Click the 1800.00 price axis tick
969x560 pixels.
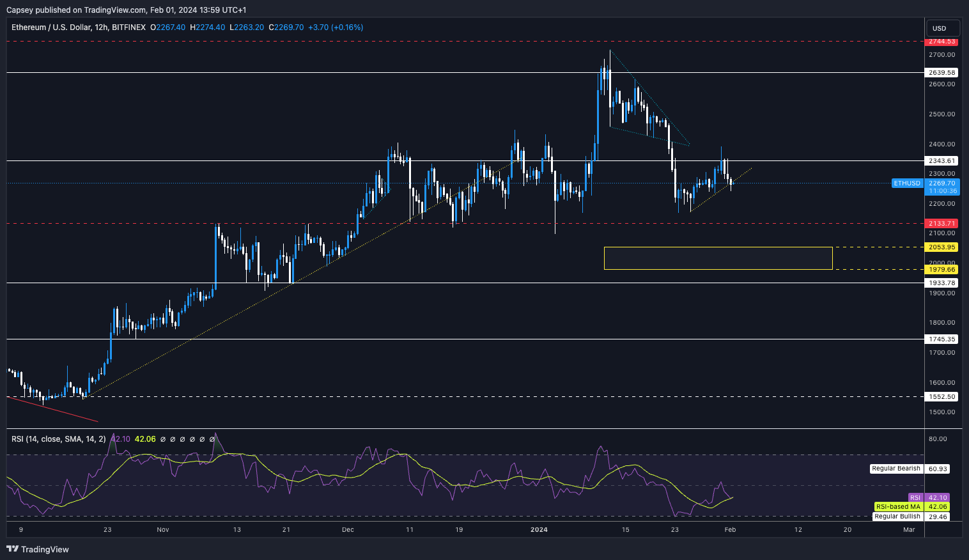pos(942,323)
